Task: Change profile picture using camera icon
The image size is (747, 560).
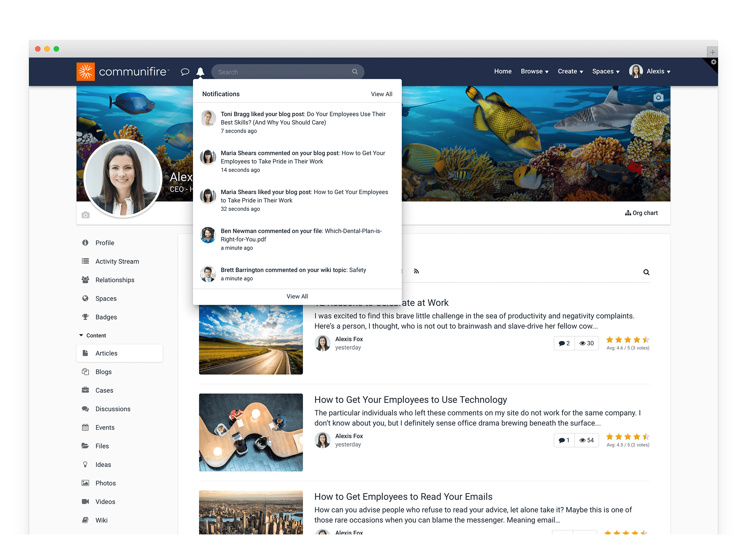Action: pyautogui.click(x=86, y=215)
